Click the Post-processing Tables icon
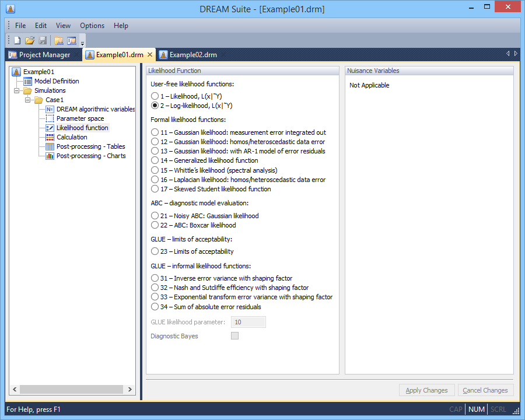Viewport: 525px width, 420px height. pos(50,146)
